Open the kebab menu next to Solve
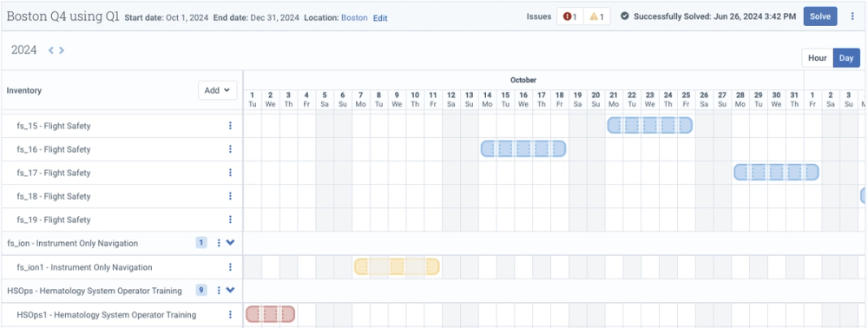Viewport: 868px width, 328px height. pos(852,16)
